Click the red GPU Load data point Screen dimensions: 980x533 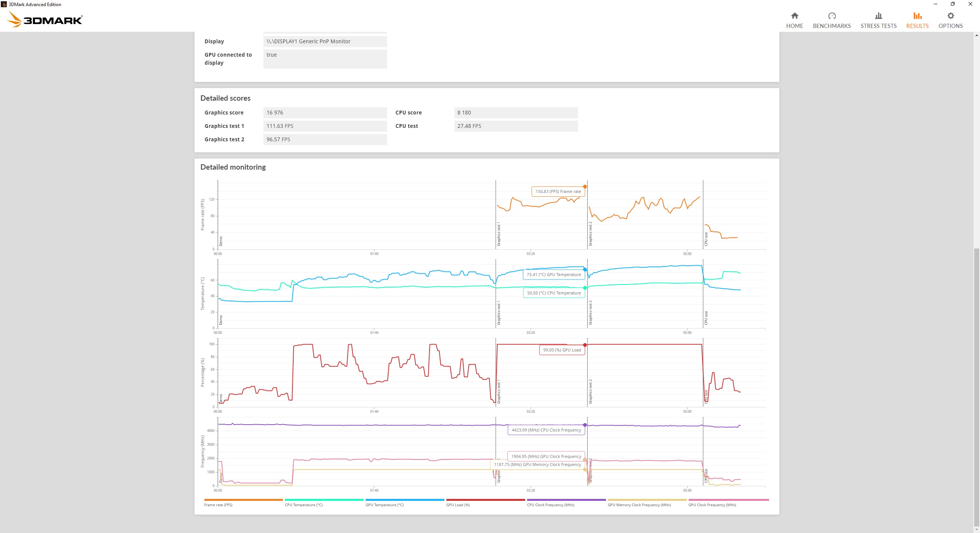coord(585,345)
